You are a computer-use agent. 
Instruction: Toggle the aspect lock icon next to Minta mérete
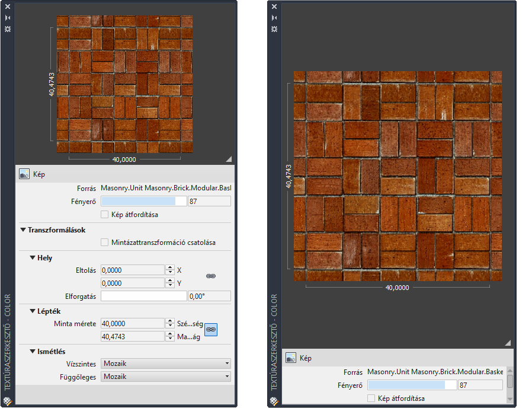pyautogui.click(x=211, y=329)
